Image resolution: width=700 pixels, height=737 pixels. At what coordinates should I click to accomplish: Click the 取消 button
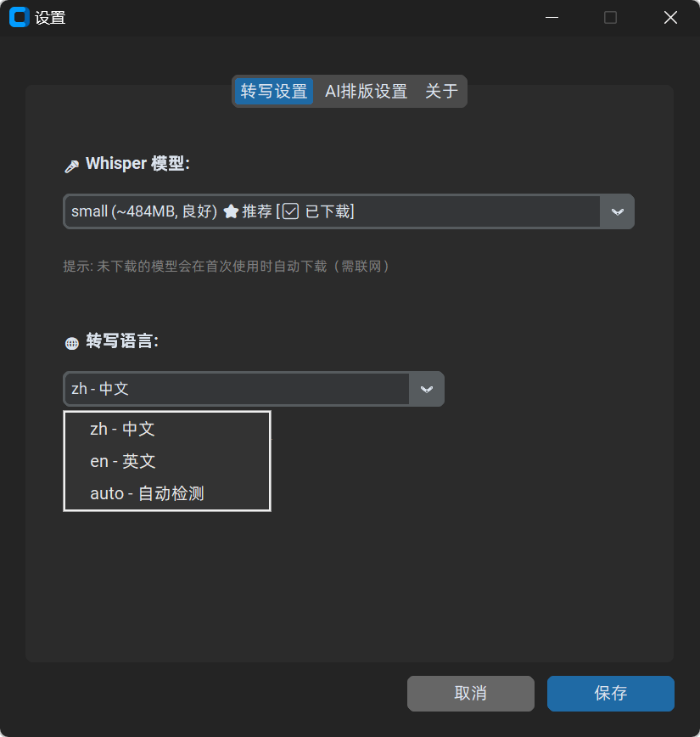coord(471,694)
